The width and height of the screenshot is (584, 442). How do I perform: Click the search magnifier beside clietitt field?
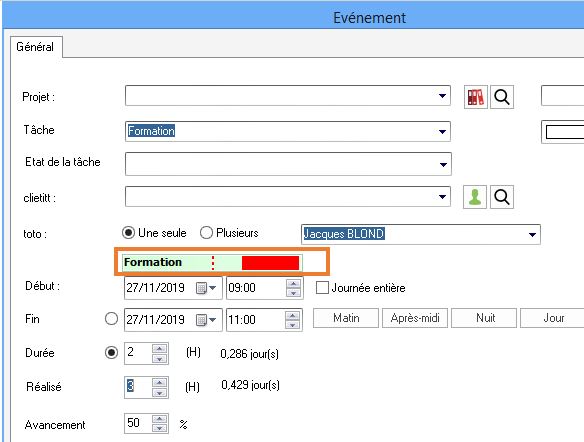[x=502, y=197]
